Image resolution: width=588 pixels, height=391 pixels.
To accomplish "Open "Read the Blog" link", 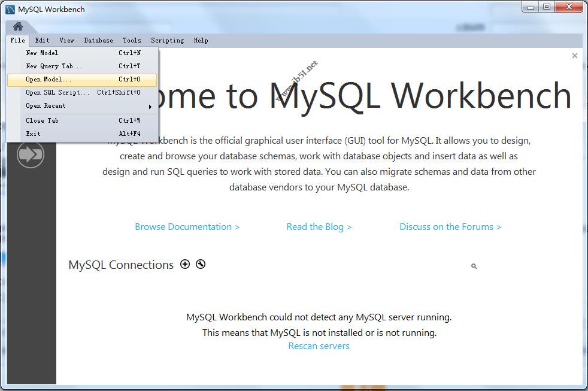I will coord(319,226).
